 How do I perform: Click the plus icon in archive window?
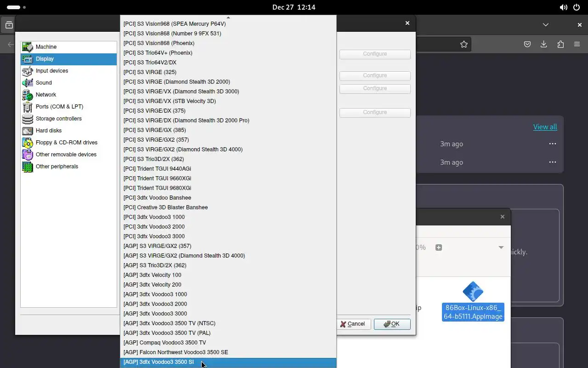[439, 247]
